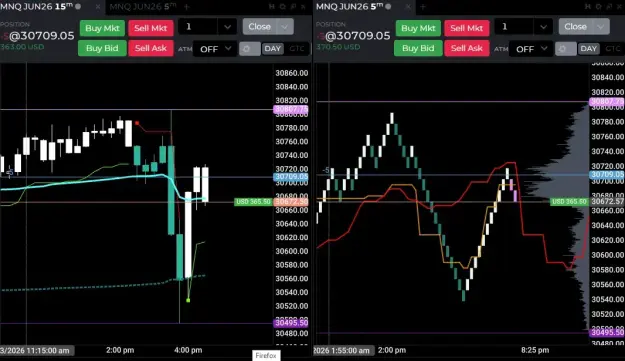Click Buy Bid in the 15m chart panel
The height and width of the screenshot is (361, 625).
102,48
